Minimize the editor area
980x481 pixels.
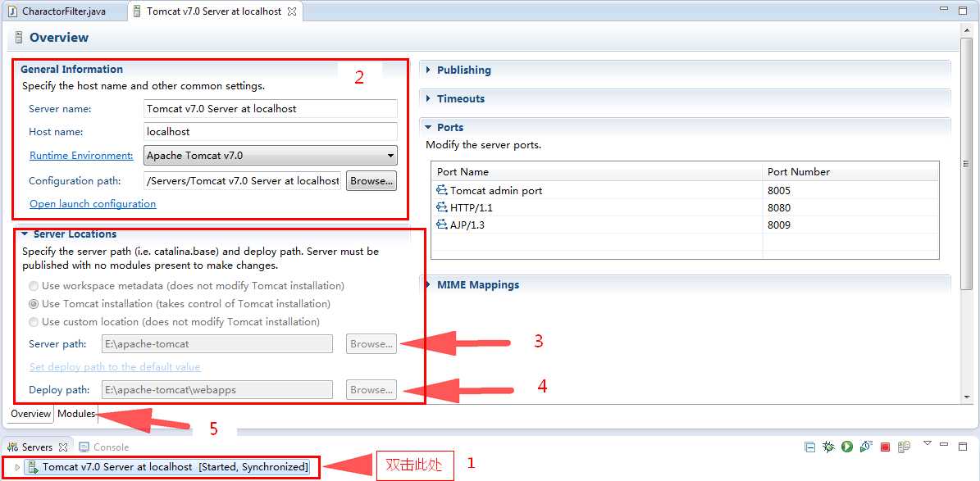point(945,9)
